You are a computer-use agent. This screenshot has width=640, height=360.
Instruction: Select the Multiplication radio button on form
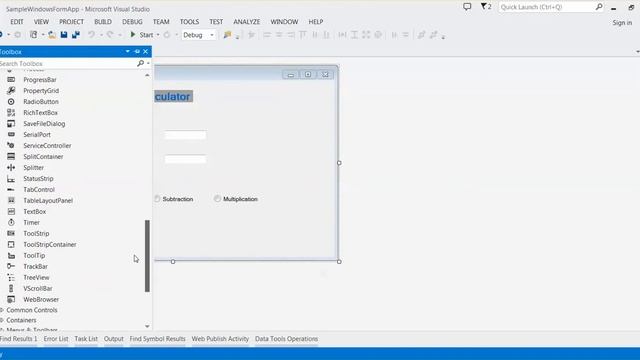[x=217, y=199]
